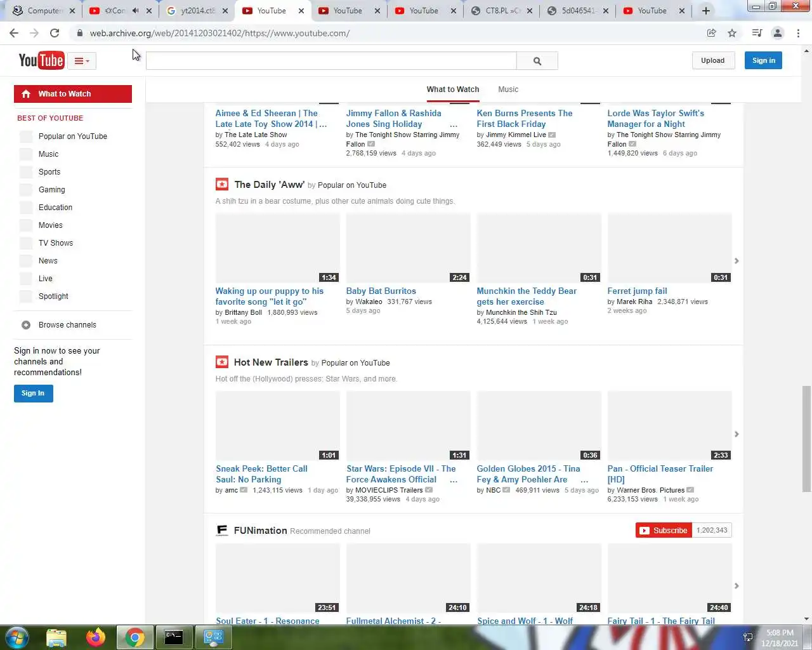The width and height of the screenshot is (812, 650).
Task: Bookmark this page with the star icon
Action: (732, 33)
